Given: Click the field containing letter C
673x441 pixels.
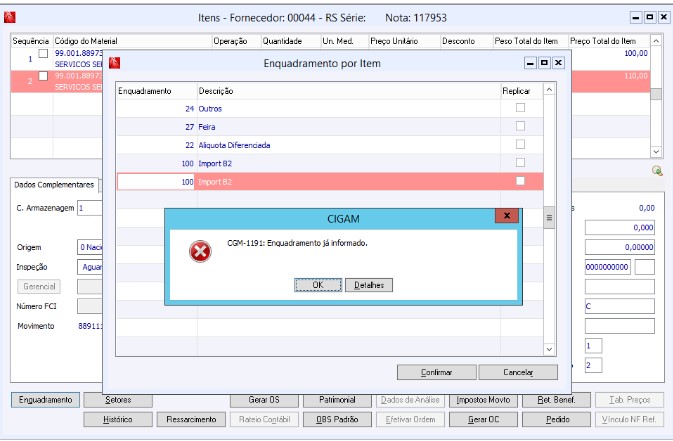Looking at the screenshot, I should (x=620, y=306).
